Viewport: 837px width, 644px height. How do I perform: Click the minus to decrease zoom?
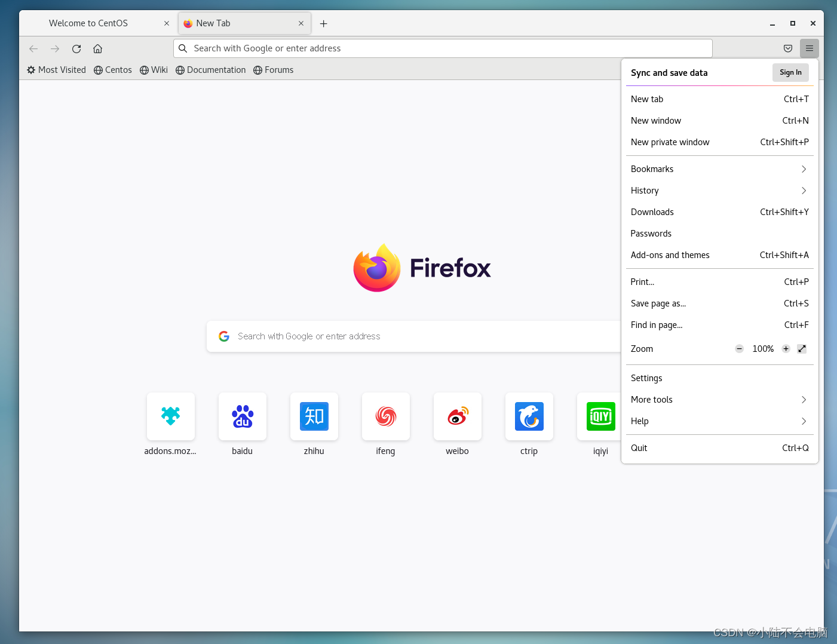pos(739,348)
